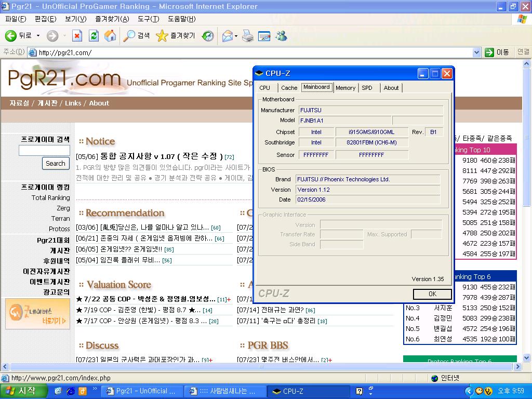Click the help question mark tray icon
The height and width of the screenshot is (399, 532).
pyautogui.click(x=359, y=391)
